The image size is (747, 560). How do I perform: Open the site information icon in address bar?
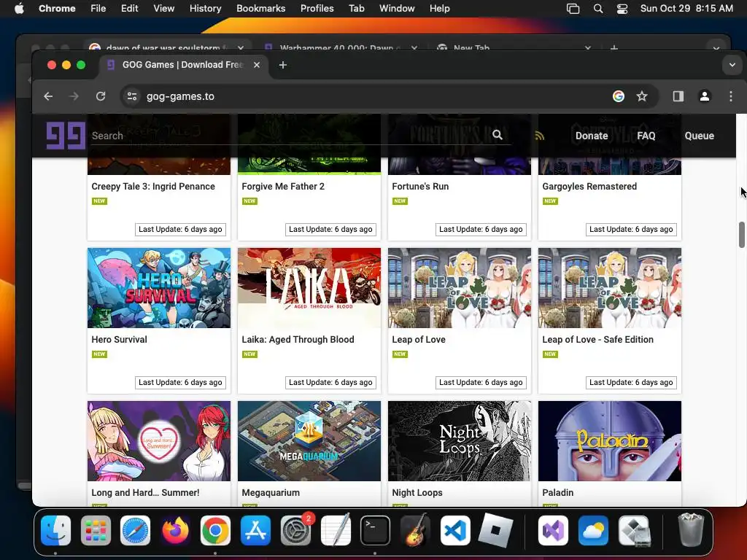click(132, 96)
